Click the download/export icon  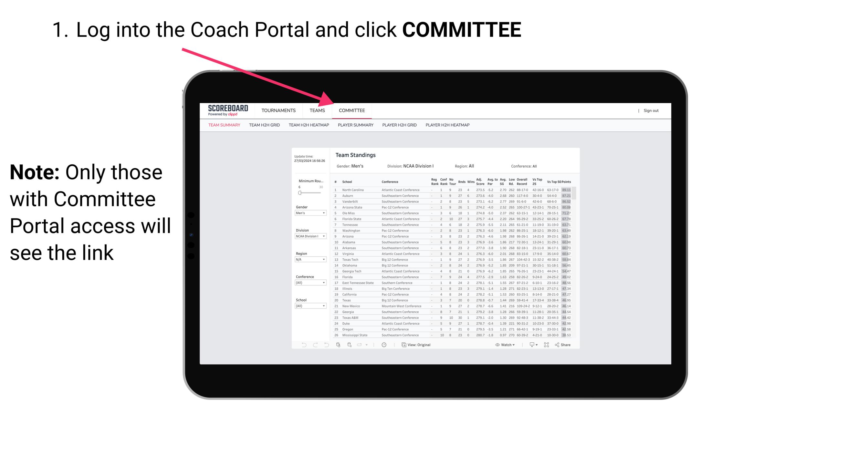tap(530, 345)
